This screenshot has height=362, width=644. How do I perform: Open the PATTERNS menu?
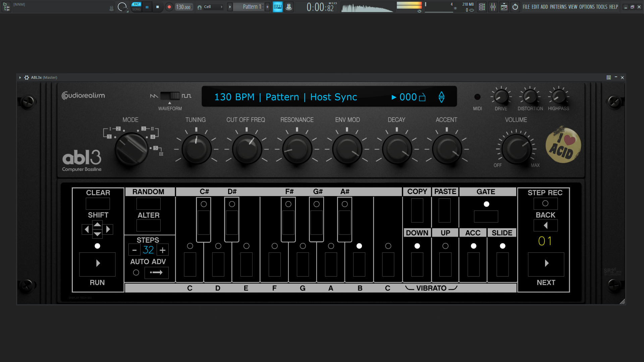tap(558, 7)
